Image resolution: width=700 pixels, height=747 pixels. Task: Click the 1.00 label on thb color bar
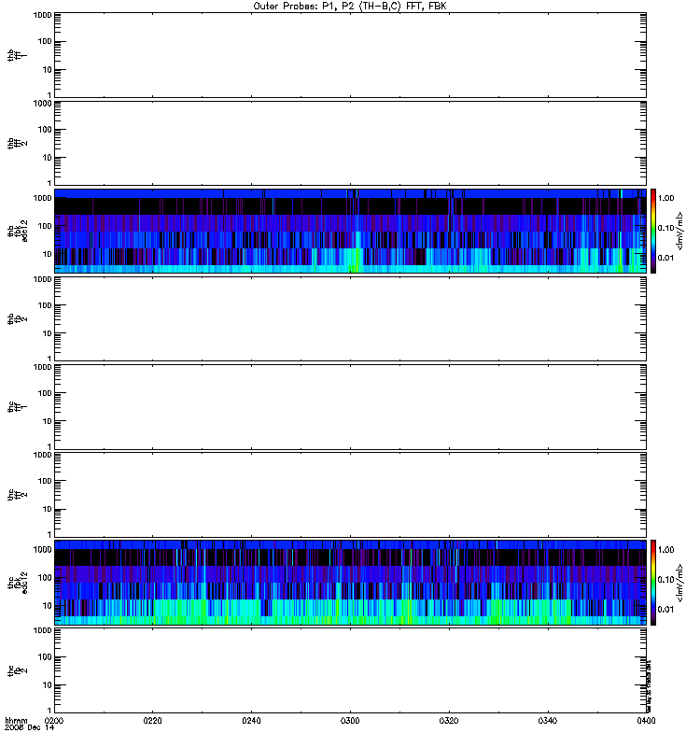(x=666, y=198)
